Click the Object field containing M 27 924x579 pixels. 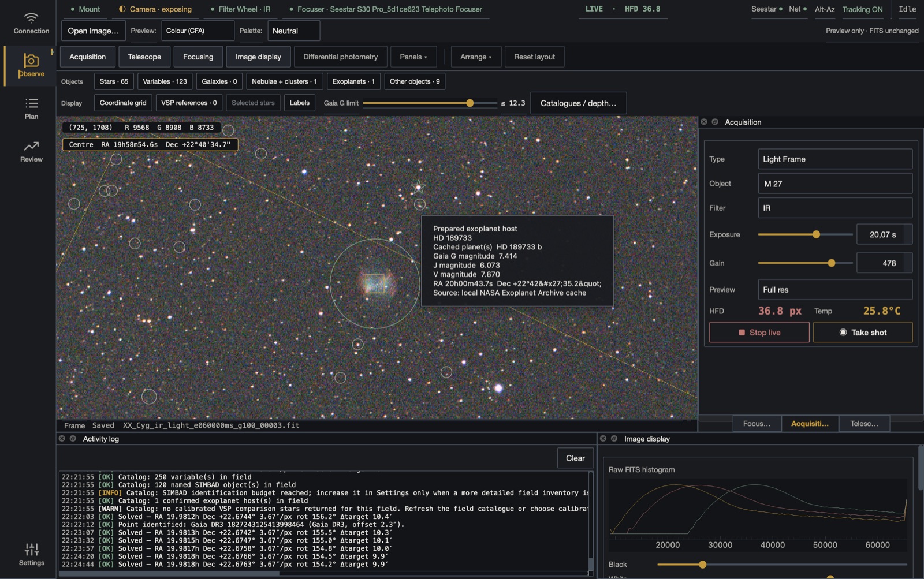coord(835,184)
